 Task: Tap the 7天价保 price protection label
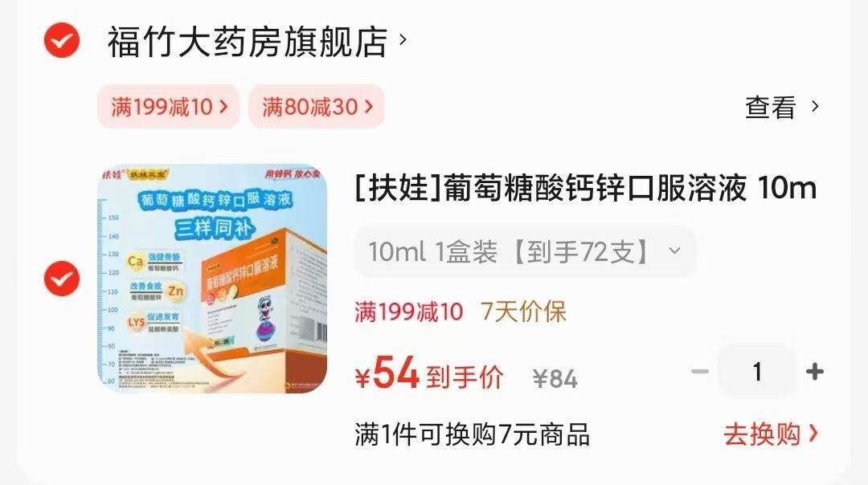pyautogui.click(x=523, y=312)
